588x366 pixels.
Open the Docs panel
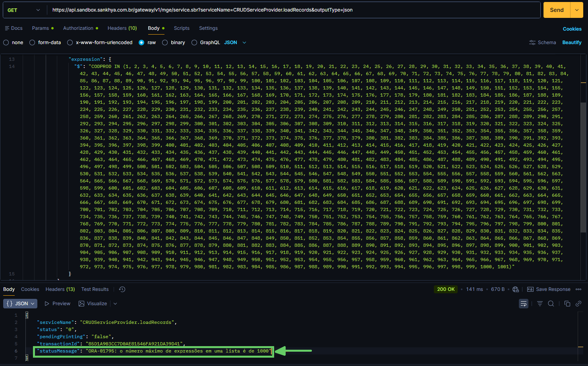click(x=14, y=28)
